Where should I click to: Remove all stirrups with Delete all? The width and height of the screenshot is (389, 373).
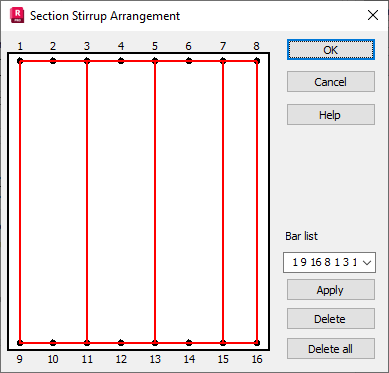[x=331, y=349]
